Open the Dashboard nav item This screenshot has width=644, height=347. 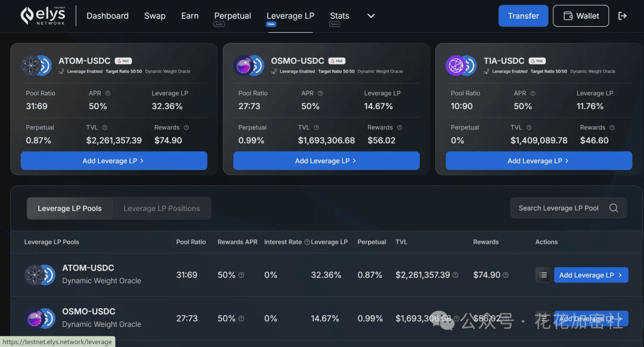coord(107,16)
